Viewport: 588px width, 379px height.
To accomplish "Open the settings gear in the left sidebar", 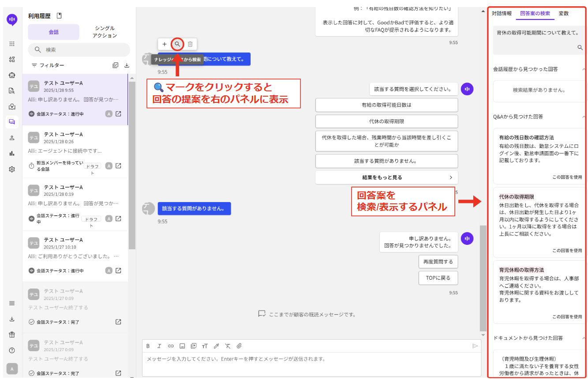I will point(12,169).
